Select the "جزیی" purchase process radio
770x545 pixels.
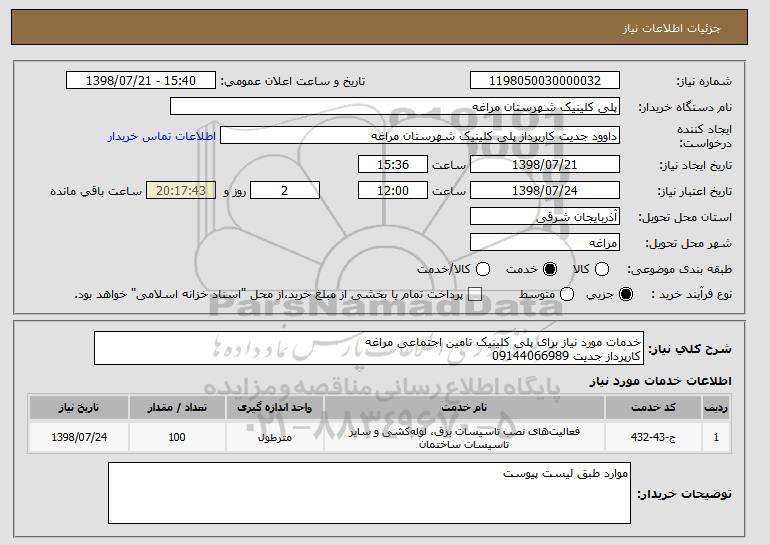(x=627, y=294)
